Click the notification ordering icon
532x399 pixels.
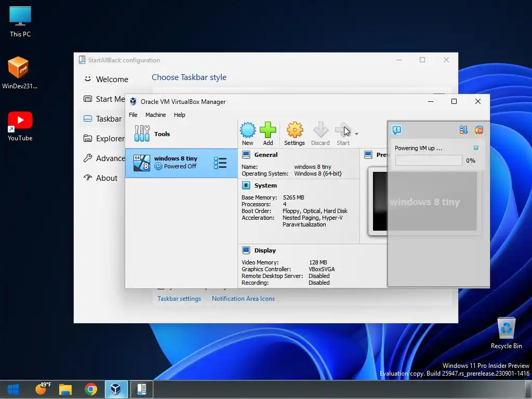pos(463,129)
